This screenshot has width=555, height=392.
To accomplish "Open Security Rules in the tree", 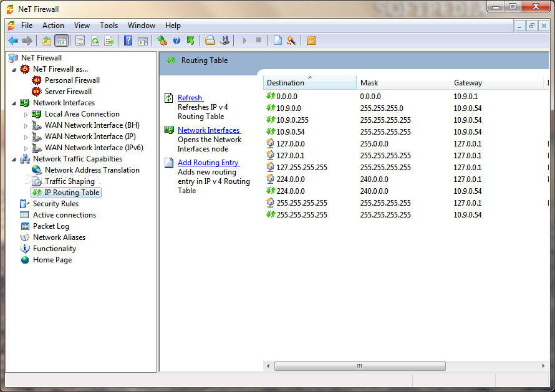I will [55, 204].
